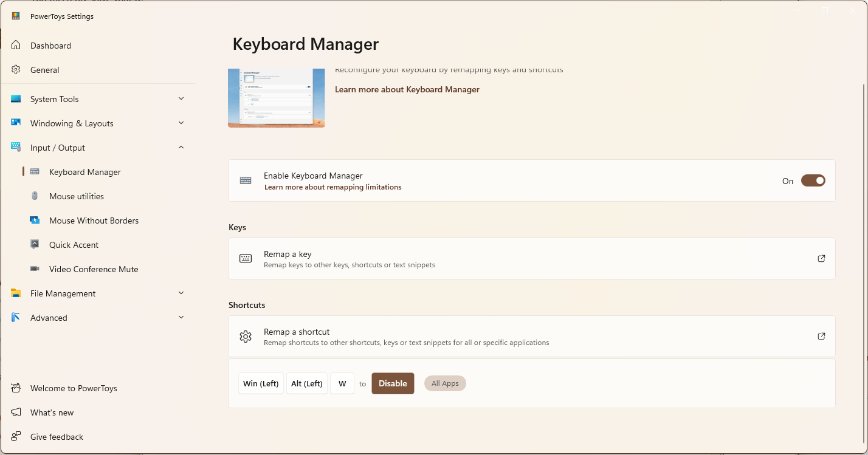Click the Quick Accent icon
The width and height of the screenshot is (868, 455).
click(35, 245)
